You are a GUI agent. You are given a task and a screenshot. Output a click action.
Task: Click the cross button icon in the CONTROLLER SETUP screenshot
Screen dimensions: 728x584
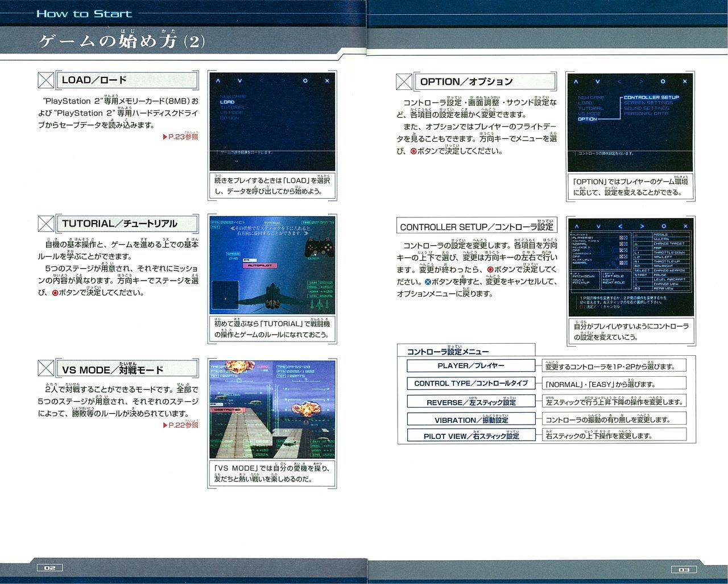685,227
